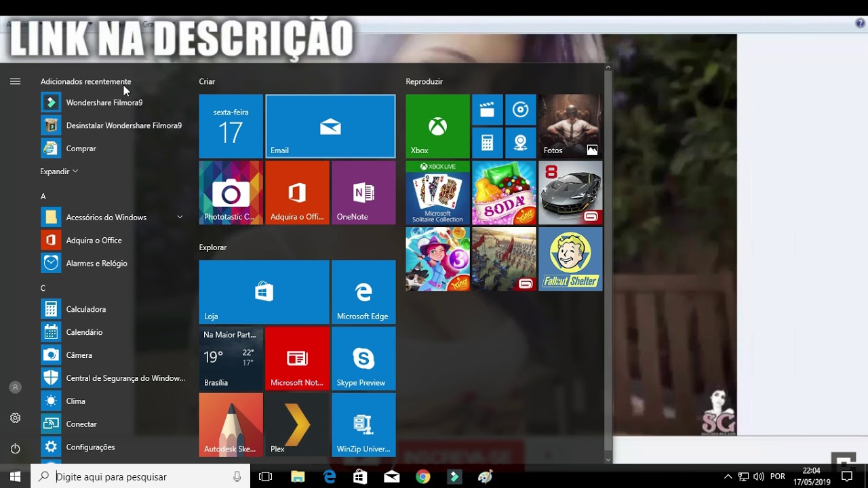Open the Autodesk SketchBook tile

[x=231, y=425]
